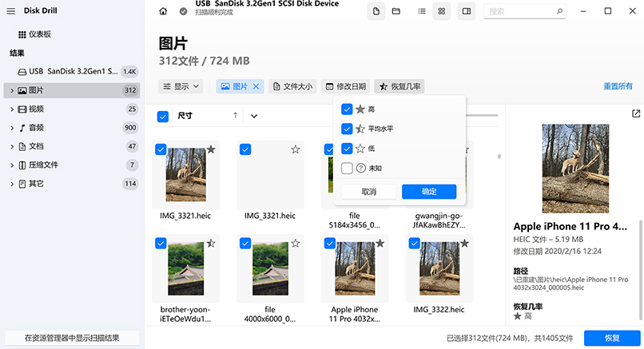Open 音频 results in sidebar
644x349 pixels.
pos(72,128)
